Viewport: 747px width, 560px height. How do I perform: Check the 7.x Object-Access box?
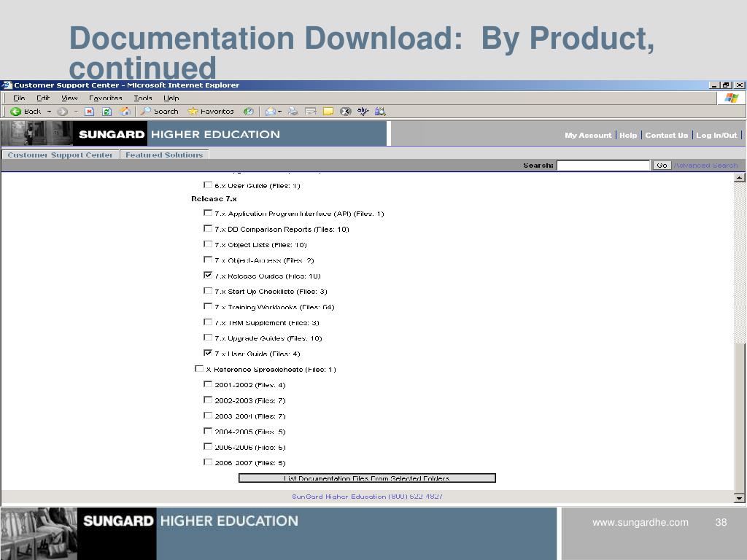click(208, 260)
